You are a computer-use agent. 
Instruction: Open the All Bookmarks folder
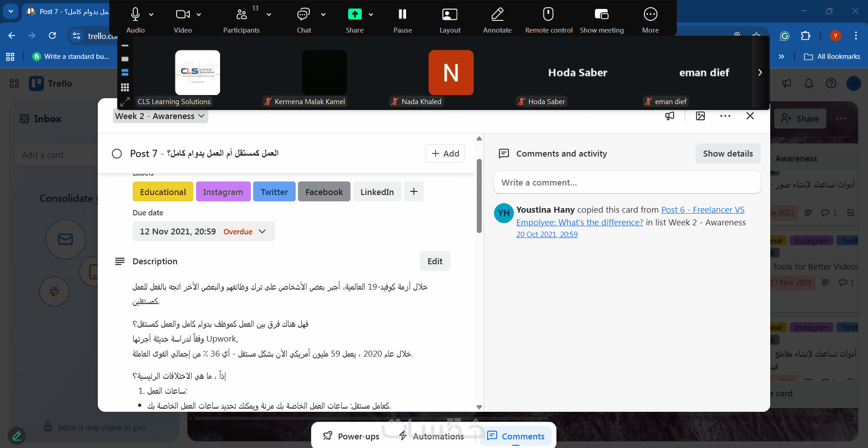(x=832, y=57)
